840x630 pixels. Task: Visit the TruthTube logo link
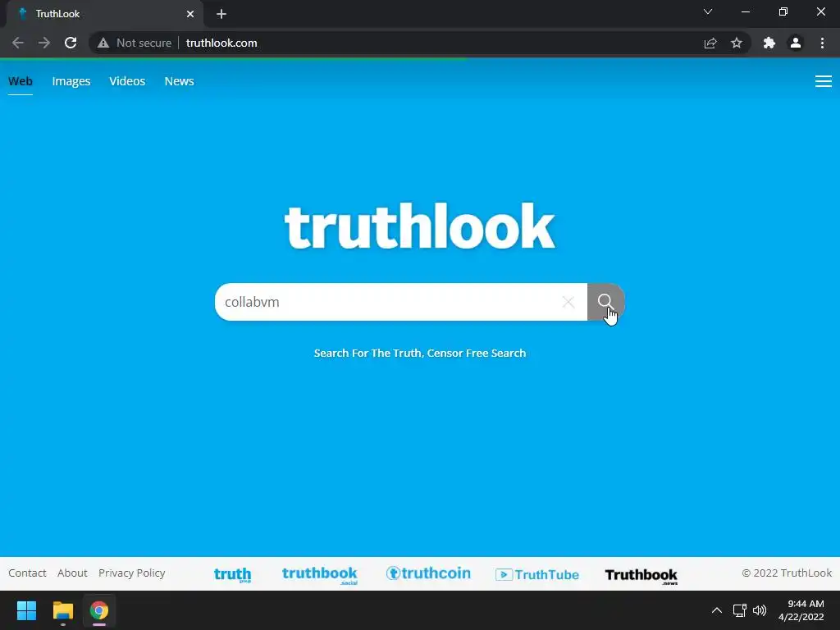coord(536,575)
